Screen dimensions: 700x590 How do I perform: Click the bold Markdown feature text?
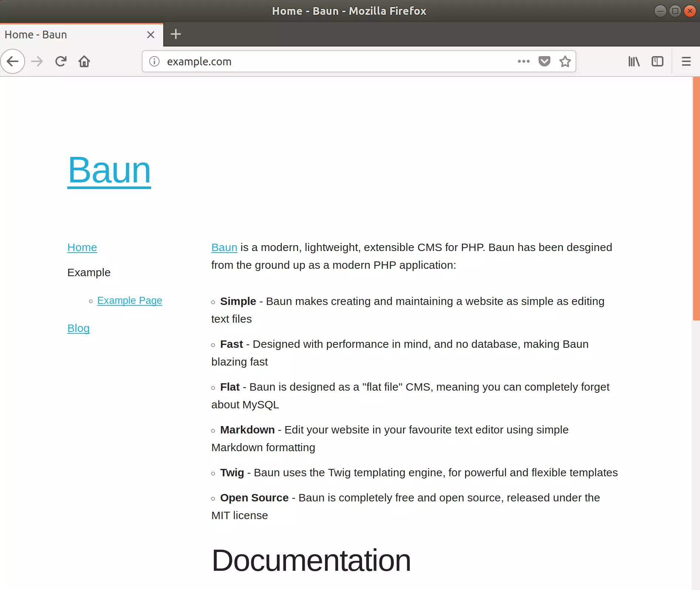[x=247, y=430]
